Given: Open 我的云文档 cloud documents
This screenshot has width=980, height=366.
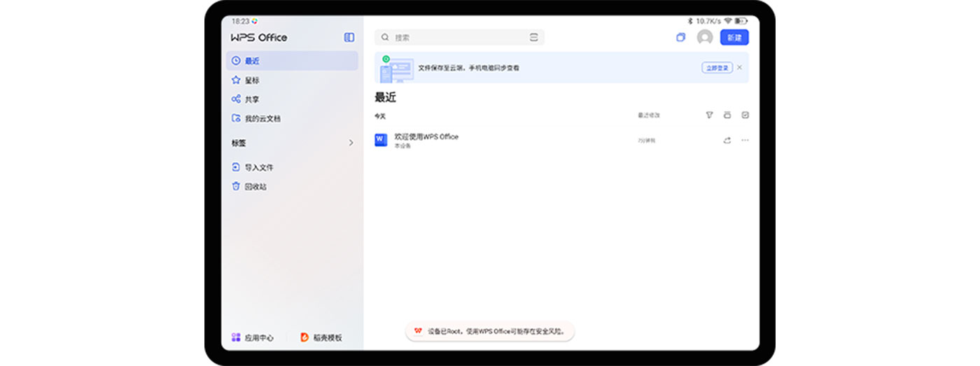Looking at the screenshot, I should (262, 119).
